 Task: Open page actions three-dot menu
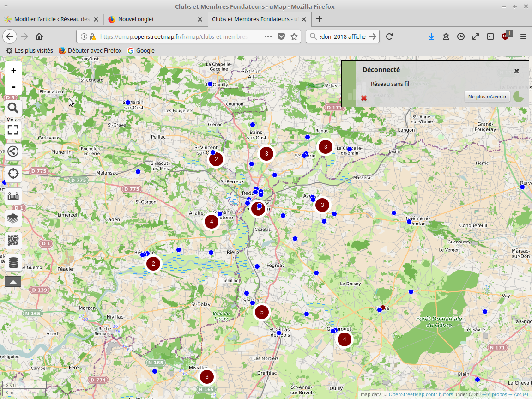pyautogui.click(x=268, y=36)
